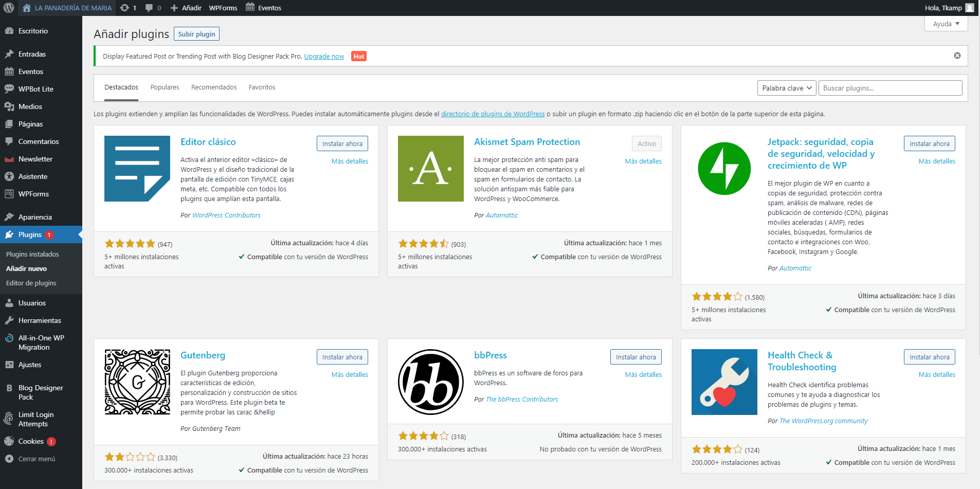Click the Jetpack plugin icon
980x489 pixels.
724,169
